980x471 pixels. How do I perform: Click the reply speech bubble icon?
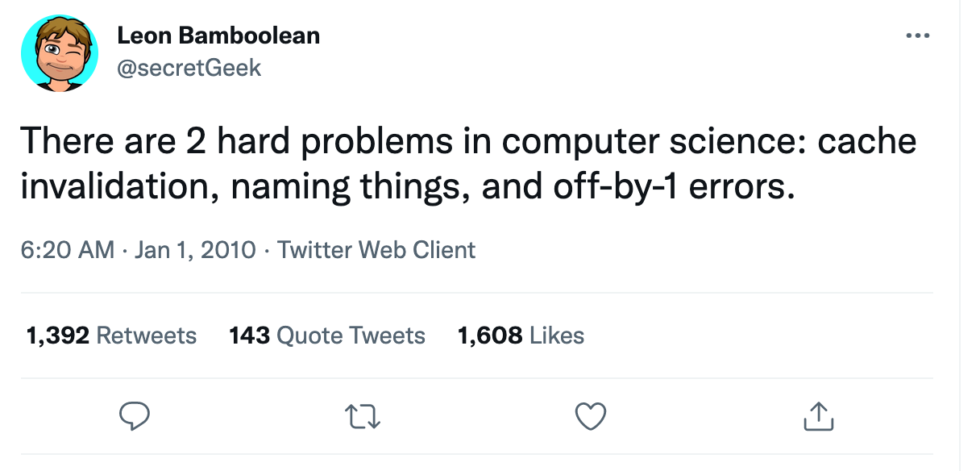[x=135, y=416]
